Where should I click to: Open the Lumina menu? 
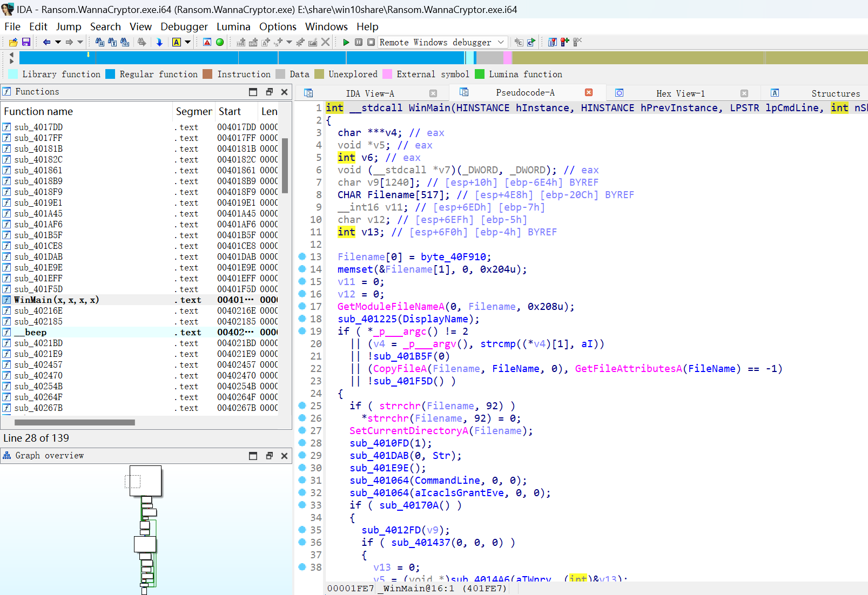pos(233,26)
